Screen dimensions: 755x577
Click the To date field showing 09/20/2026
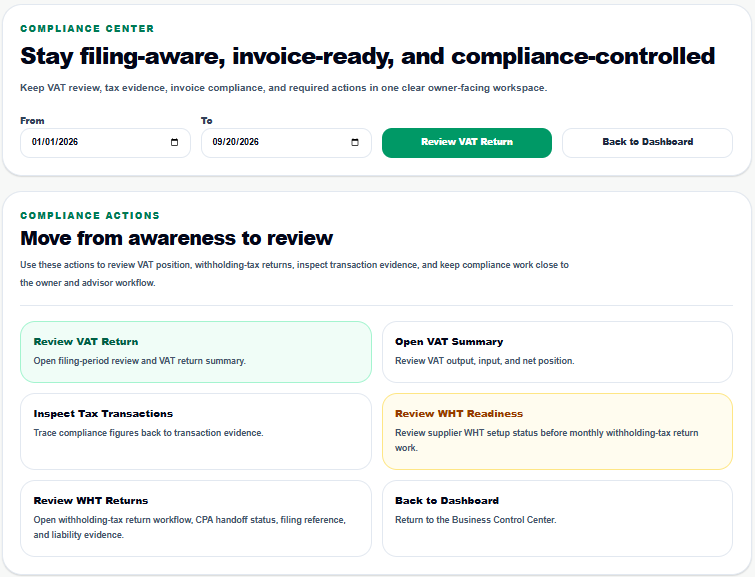click(286, 143)
